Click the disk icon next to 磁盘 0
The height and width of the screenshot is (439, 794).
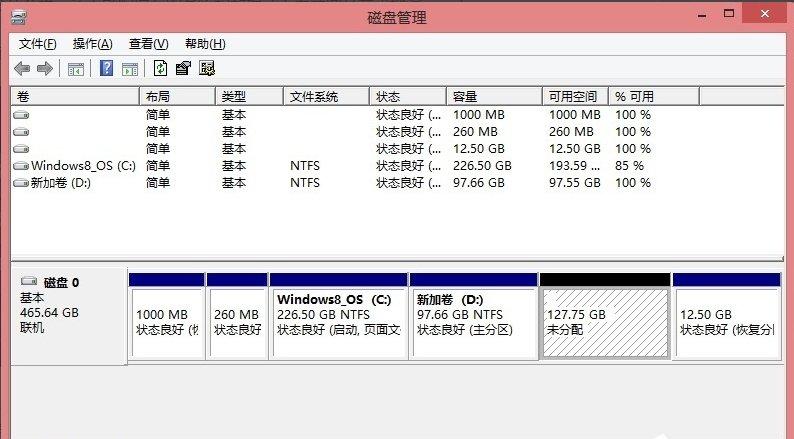coord(29,281)
